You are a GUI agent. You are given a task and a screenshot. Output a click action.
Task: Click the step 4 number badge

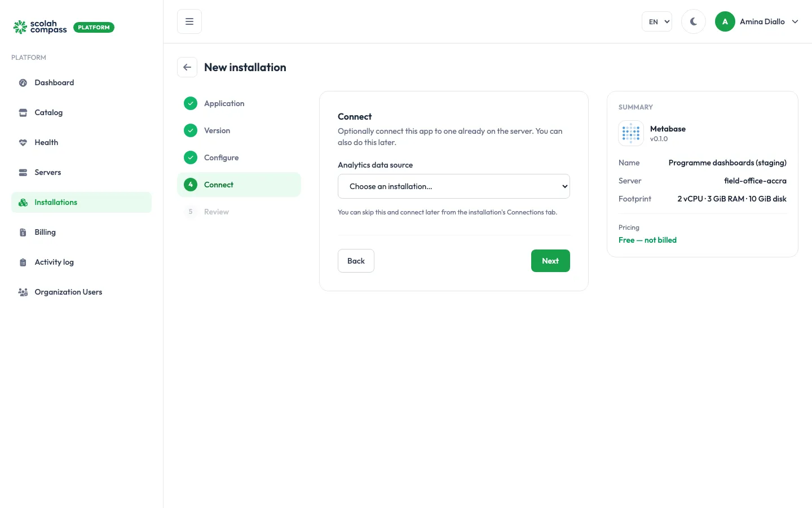[191, 185]
